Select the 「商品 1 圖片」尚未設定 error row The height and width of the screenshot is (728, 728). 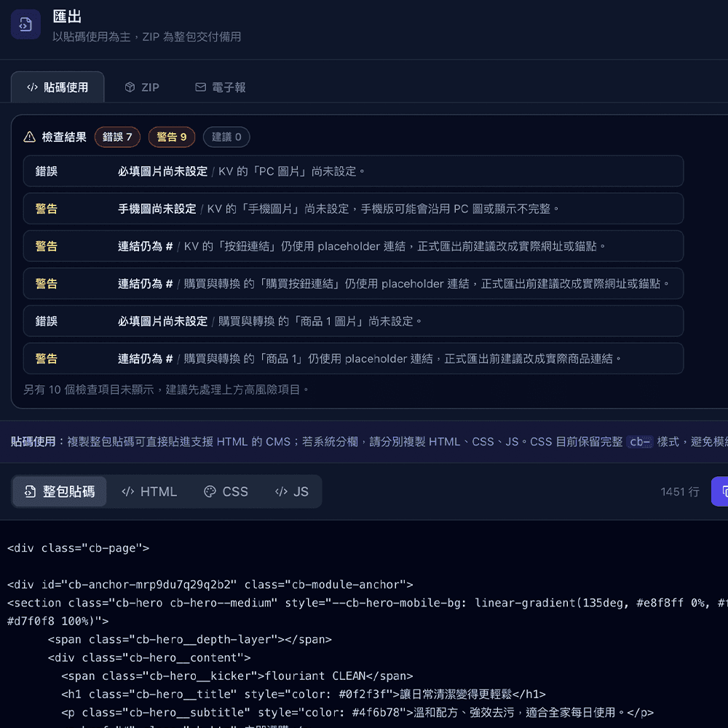(353, 321)
